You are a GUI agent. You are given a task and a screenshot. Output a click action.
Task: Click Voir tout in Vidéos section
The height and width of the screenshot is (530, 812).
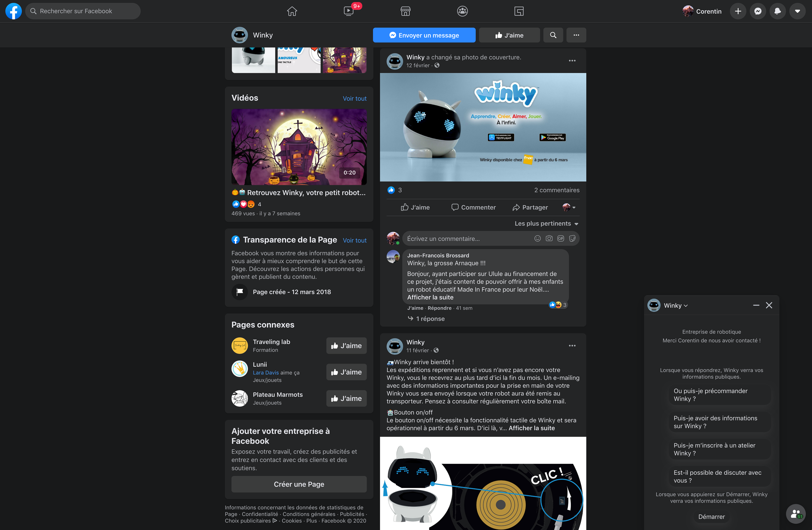354,99
